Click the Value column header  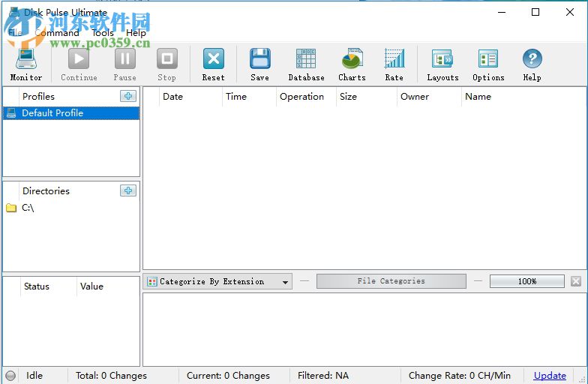coord(108,286)
